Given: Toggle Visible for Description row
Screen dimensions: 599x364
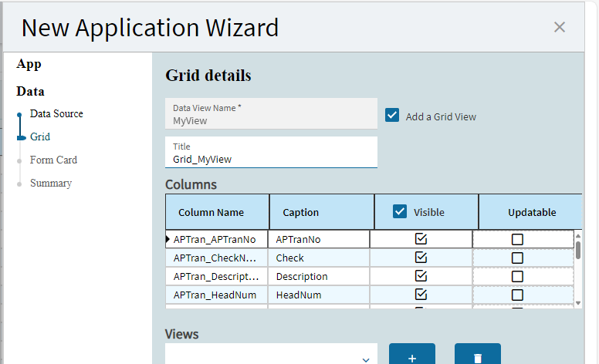Looking at the screenshot, I should [x=421, y=276].
